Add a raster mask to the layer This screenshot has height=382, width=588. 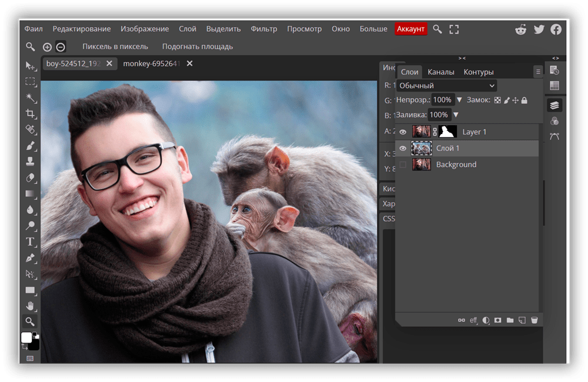pos(497,320)
